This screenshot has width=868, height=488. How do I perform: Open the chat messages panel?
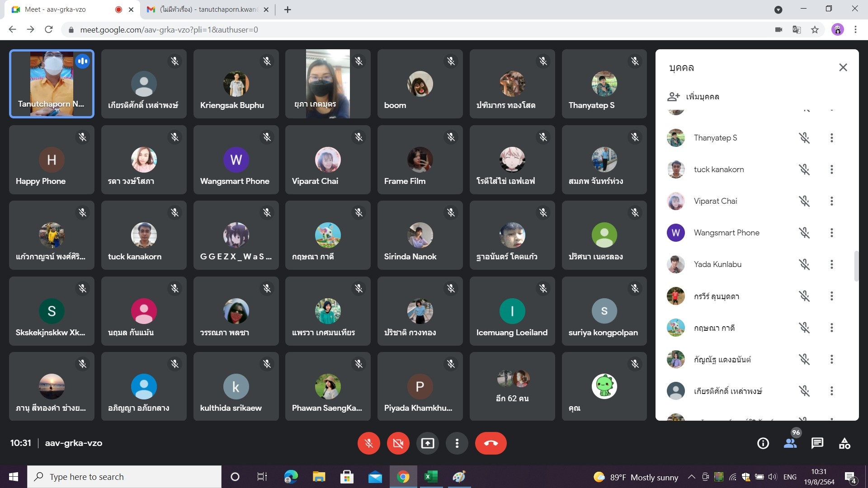point(817,443)
